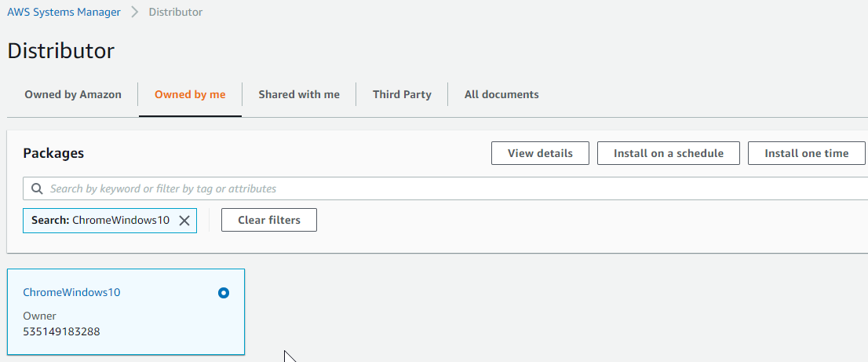Choose Install one time
Screen dimensions: 868x362
pyautogui.click(x=806, y=153)
